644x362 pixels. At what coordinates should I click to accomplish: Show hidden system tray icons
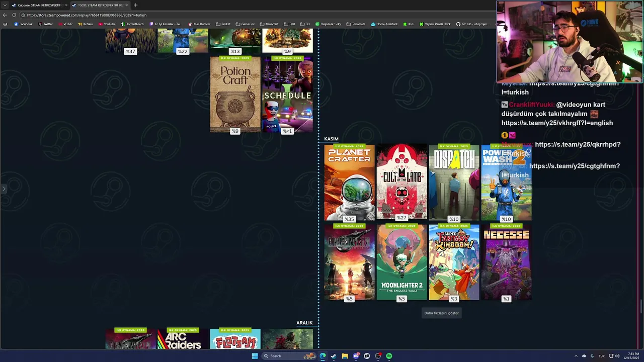pyautogui.click(x=576, y=356)
